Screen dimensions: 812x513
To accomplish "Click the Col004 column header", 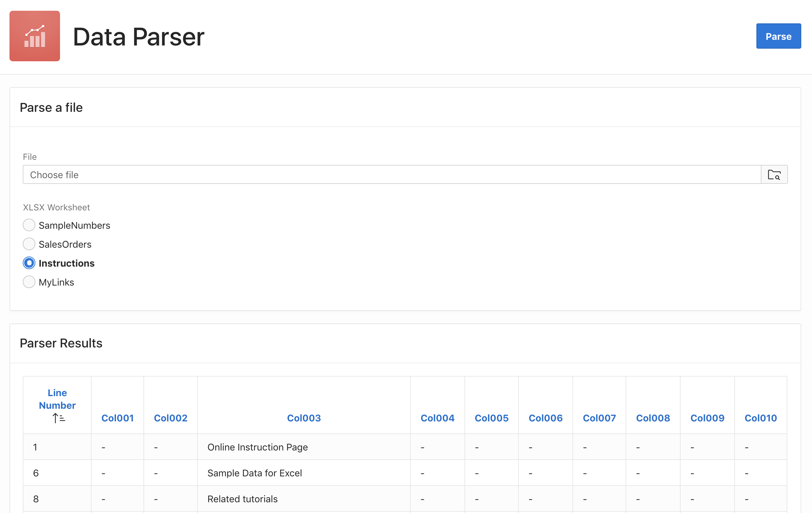I will coord(437,418).
